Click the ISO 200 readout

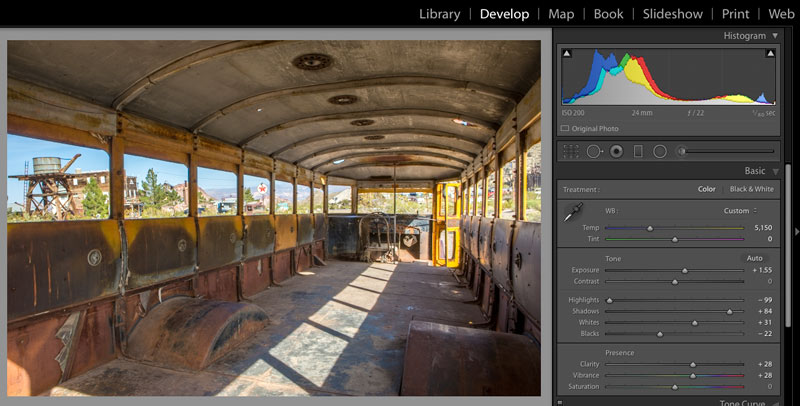coord(573,113)
